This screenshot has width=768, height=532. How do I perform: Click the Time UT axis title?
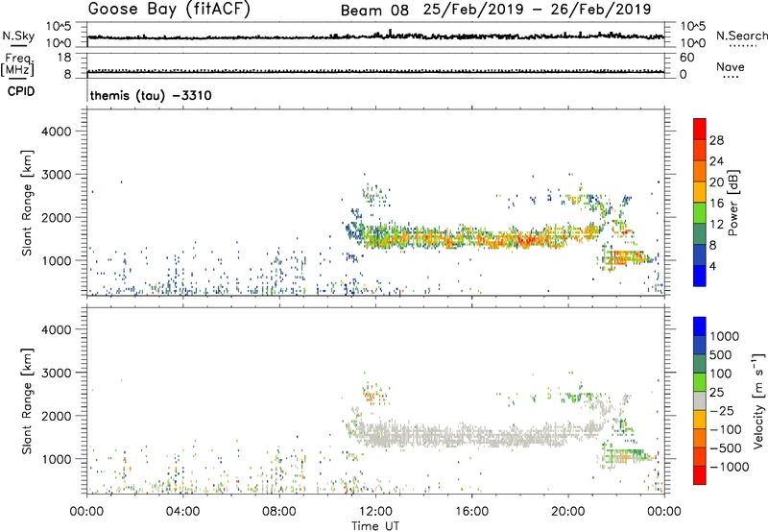pos(375,526)
